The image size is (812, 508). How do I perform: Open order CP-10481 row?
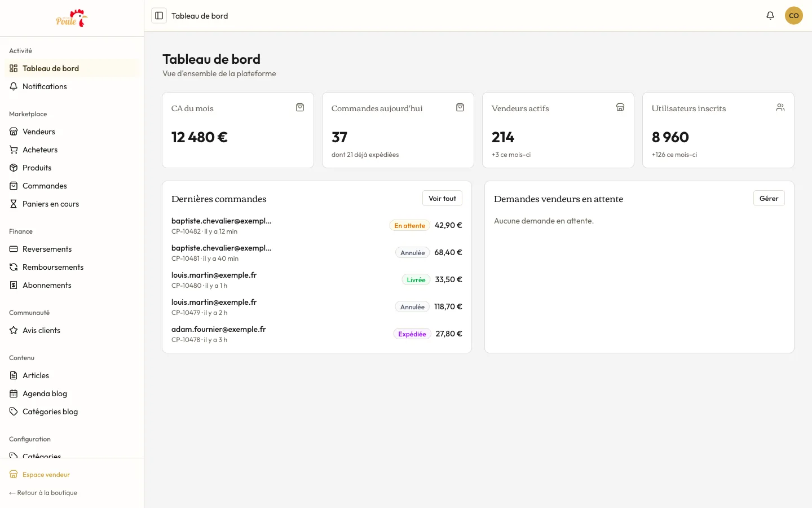[x=317, y=252]
